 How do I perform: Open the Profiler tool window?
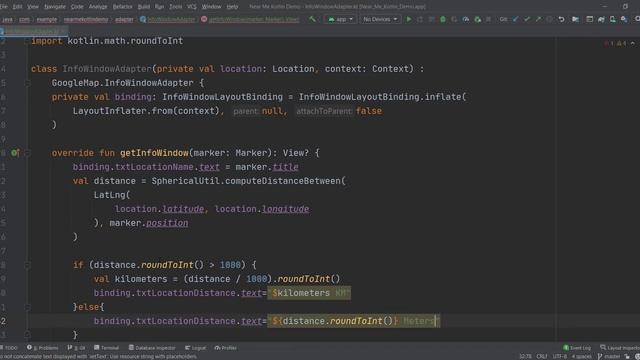tap(226, 348)
